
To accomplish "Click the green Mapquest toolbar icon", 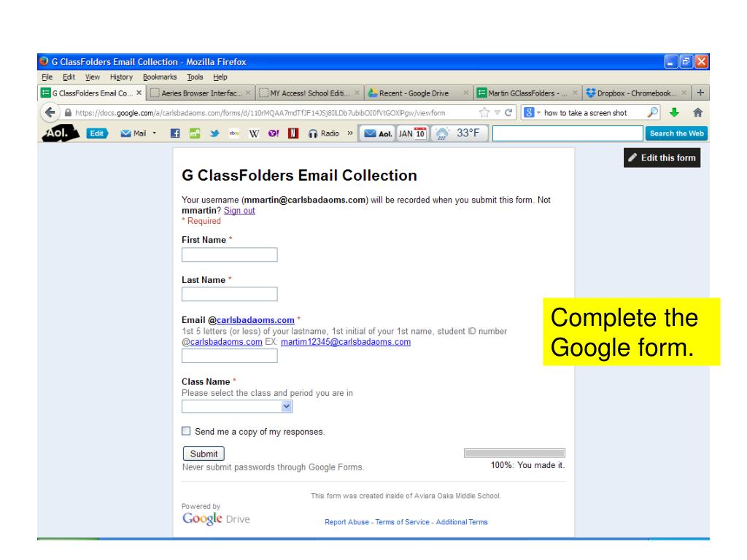I will click(194, 134).
